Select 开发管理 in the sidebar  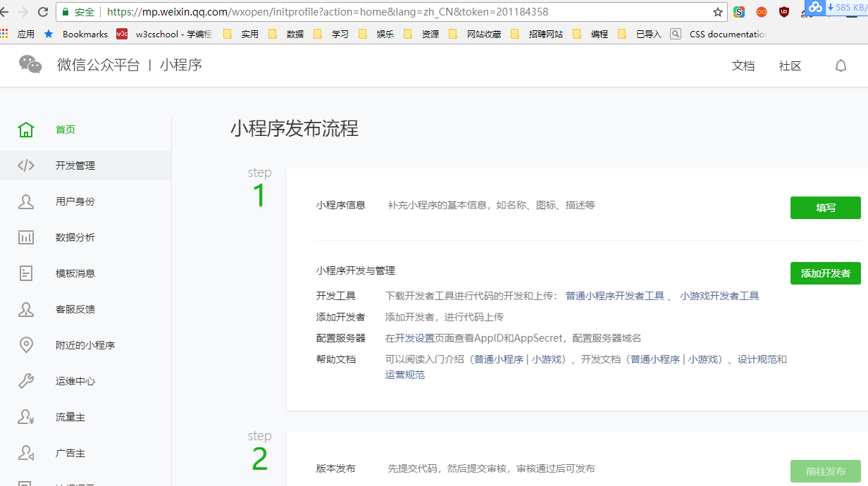coord(85,166)
